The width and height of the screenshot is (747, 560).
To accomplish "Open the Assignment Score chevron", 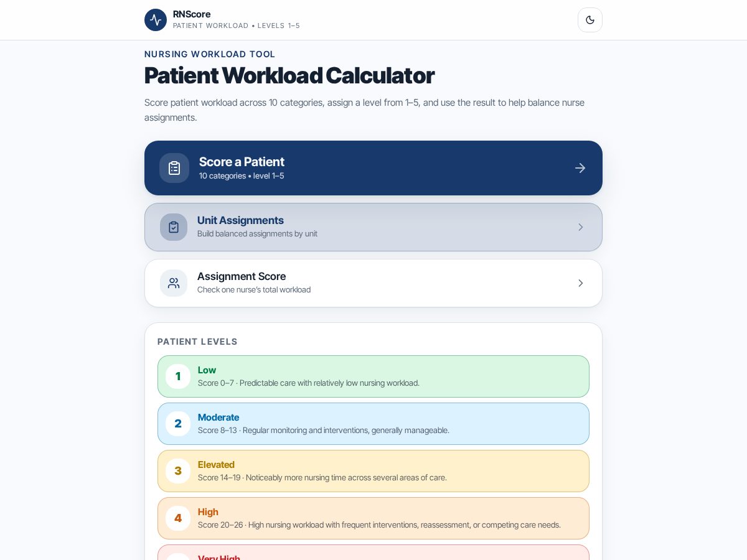I will (x=581, y=283).
